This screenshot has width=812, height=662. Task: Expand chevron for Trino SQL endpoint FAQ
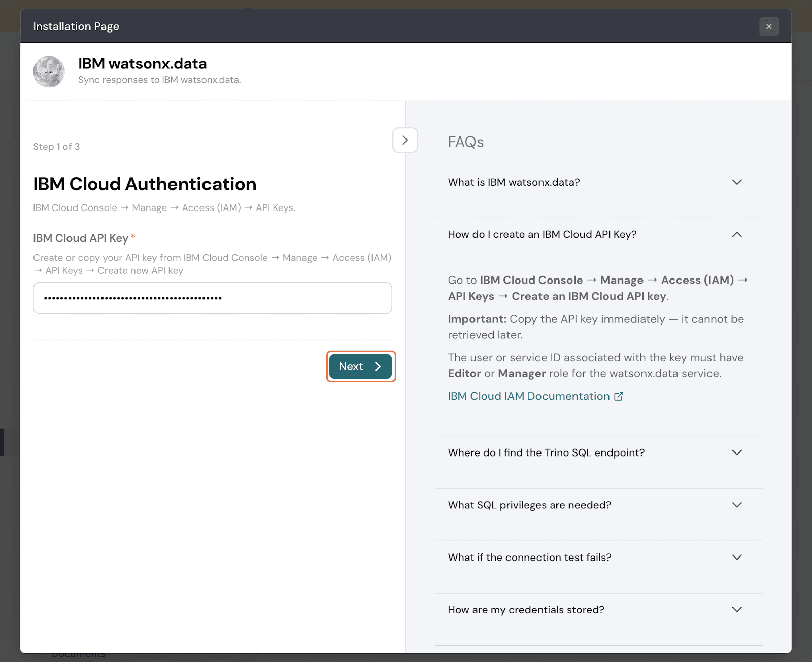(737, 452)
